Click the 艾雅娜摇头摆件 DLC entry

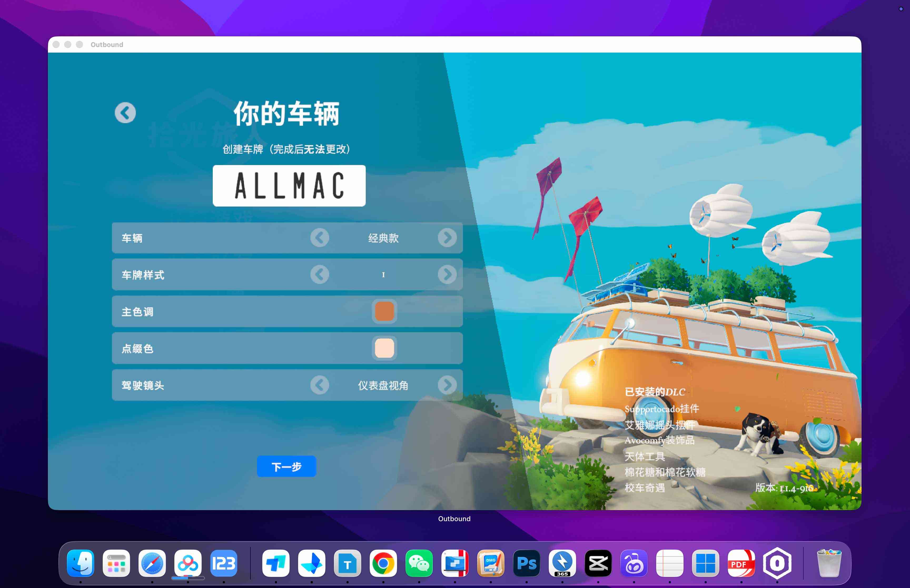pyautogui.click(x=660, y=425)
